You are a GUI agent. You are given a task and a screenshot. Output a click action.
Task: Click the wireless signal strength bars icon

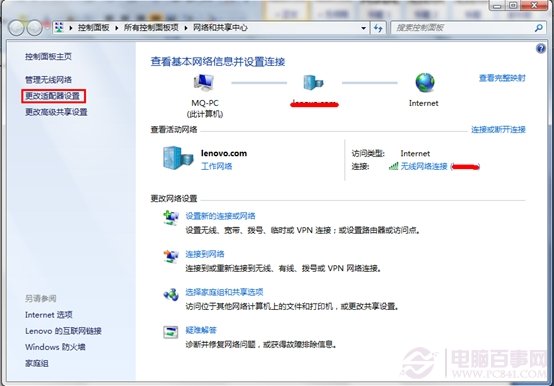(x=393, y=166)
